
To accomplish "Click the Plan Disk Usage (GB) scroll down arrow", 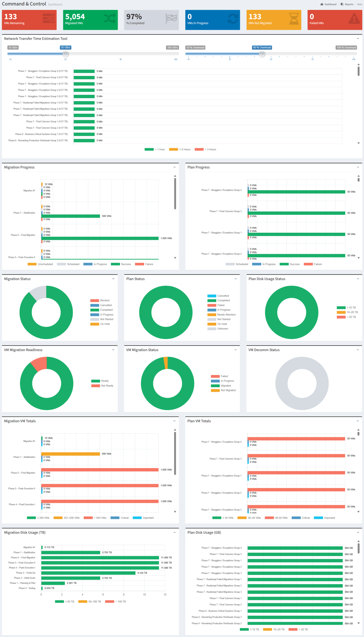I will (x=359, y=623).
